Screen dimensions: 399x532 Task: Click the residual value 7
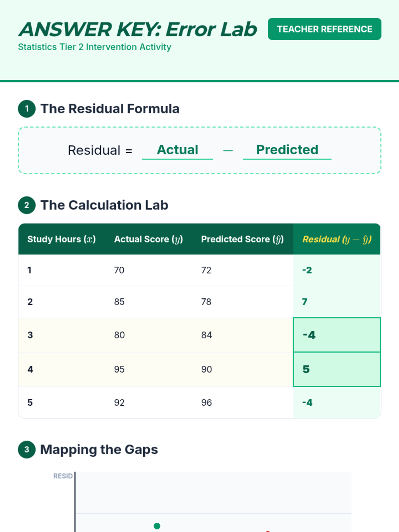coord(305,302)
